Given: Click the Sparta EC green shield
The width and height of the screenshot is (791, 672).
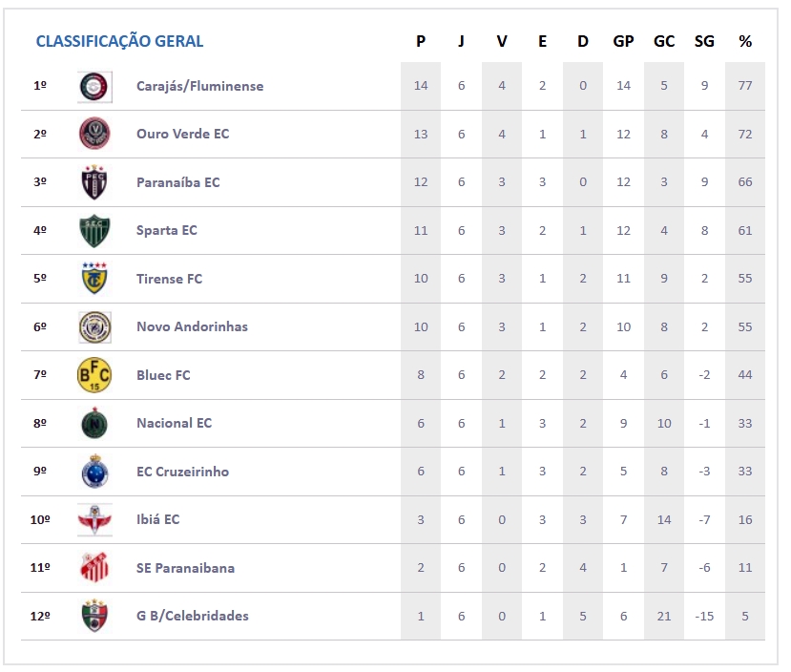Looking at the screenshot, I should click(x=94, y=230).
